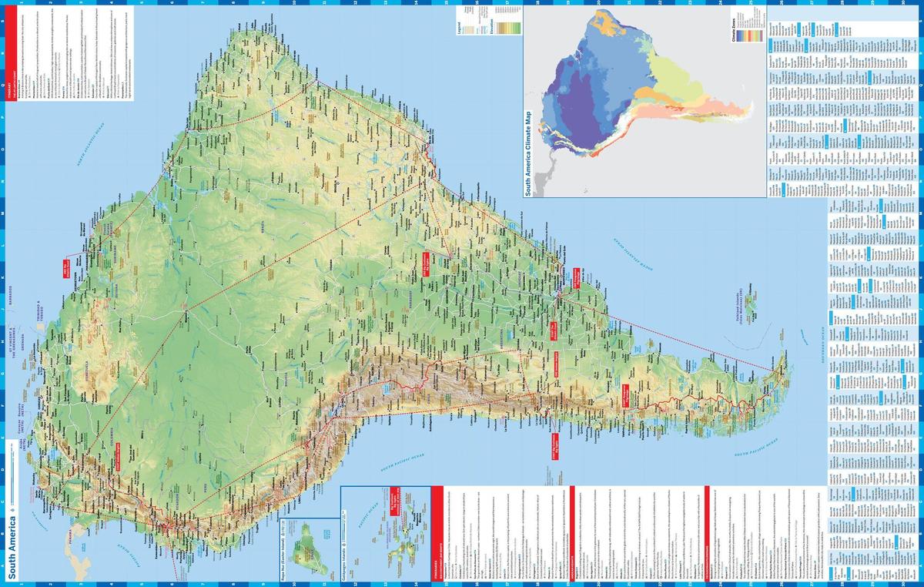
Task: Click the 'PERU' country label
Action: pos(205,488)
